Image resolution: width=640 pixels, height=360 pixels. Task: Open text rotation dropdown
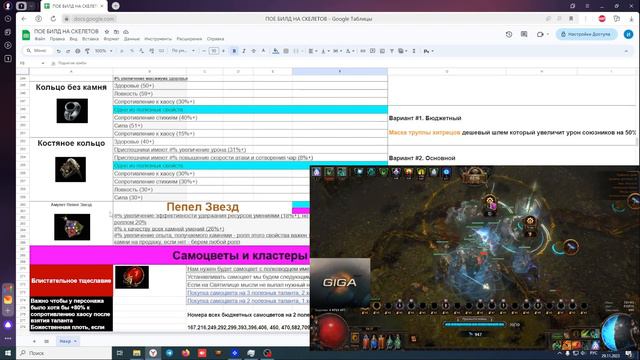pos(349,51)
